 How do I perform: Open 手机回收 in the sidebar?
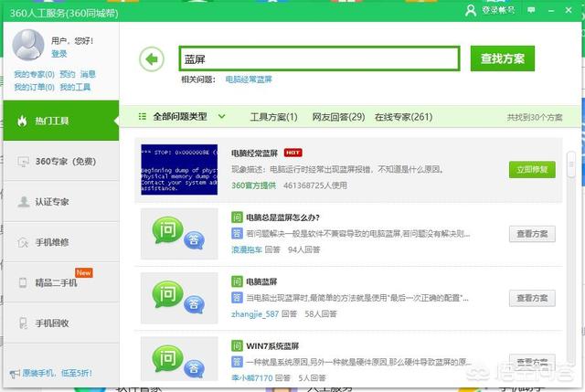[x=61, y=323]
